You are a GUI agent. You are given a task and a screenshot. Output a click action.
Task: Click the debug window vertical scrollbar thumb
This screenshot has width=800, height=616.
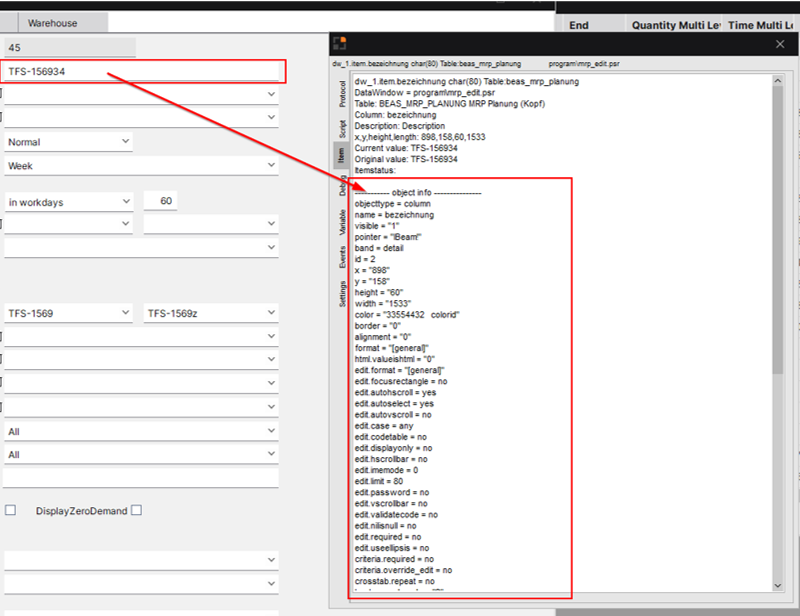pos(778,230)
